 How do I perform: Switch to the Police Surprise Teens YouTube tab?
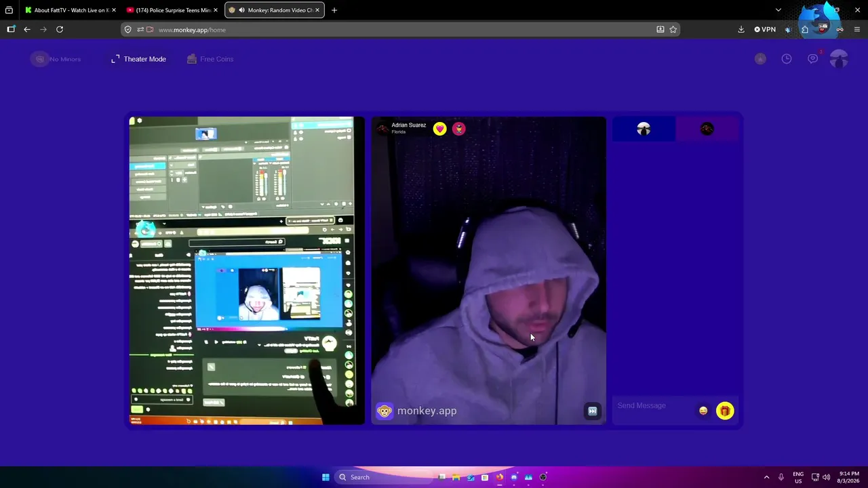(171, 10)
